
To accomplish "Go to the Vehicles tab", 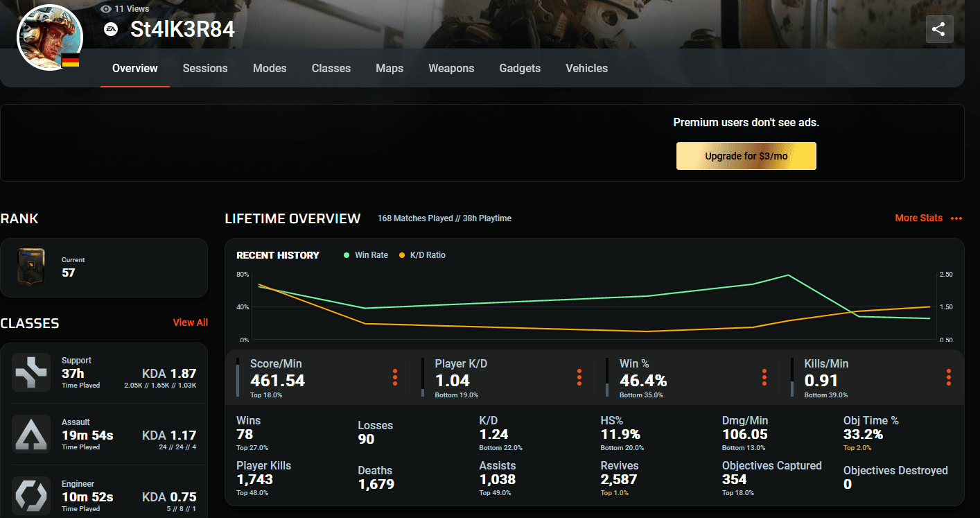I will pyautogui.click(x=586, y=68).
